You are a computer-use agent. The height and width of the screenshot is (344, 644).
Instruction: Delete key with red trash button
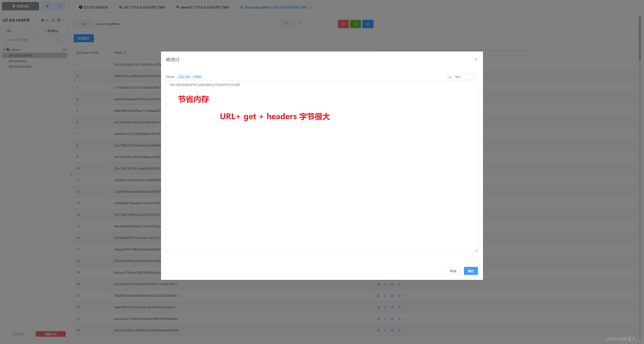(343, 24)
